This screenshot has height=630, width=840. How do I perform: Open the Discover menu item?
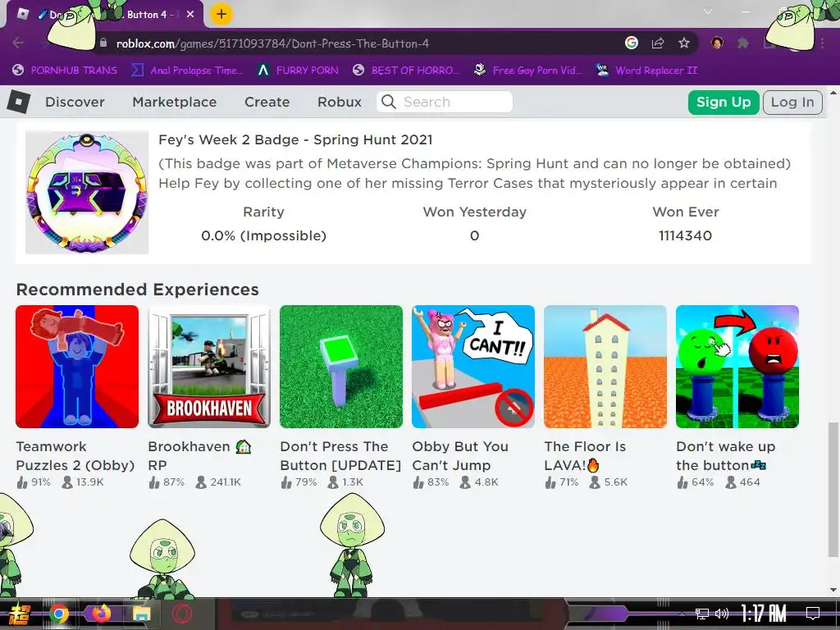point(75,102)
